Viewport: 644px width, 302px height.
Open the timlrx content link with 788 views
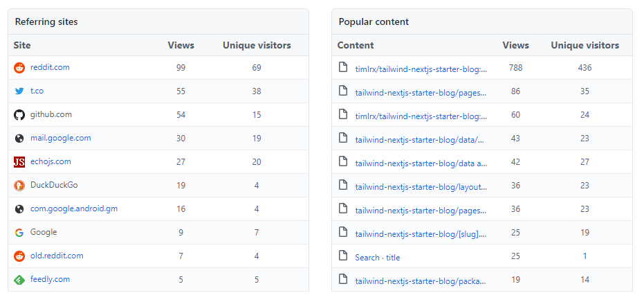tap(421, 69)
